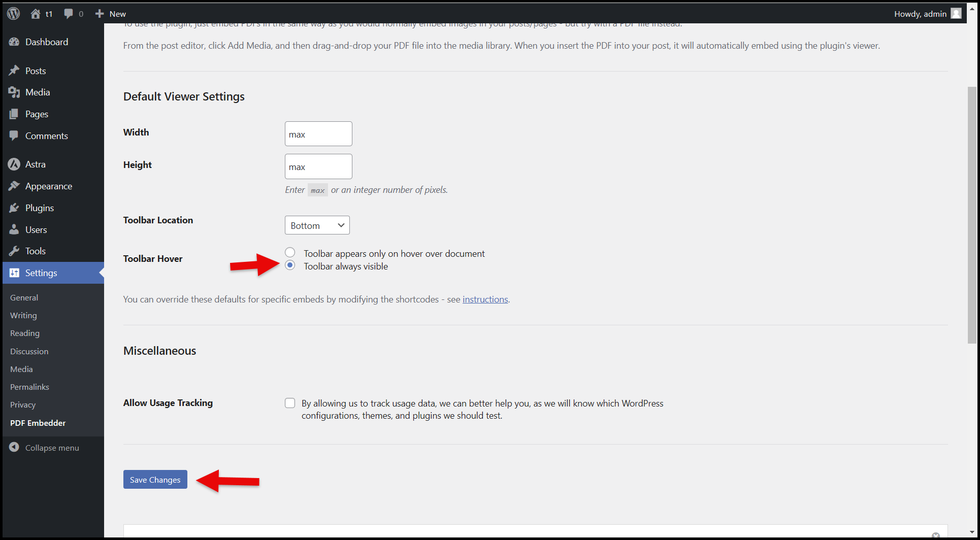Click the 'Toolbar Hover' label
The height and width of the screenshot is (540, 980).
pyautogui.click(x=153, y=259)
